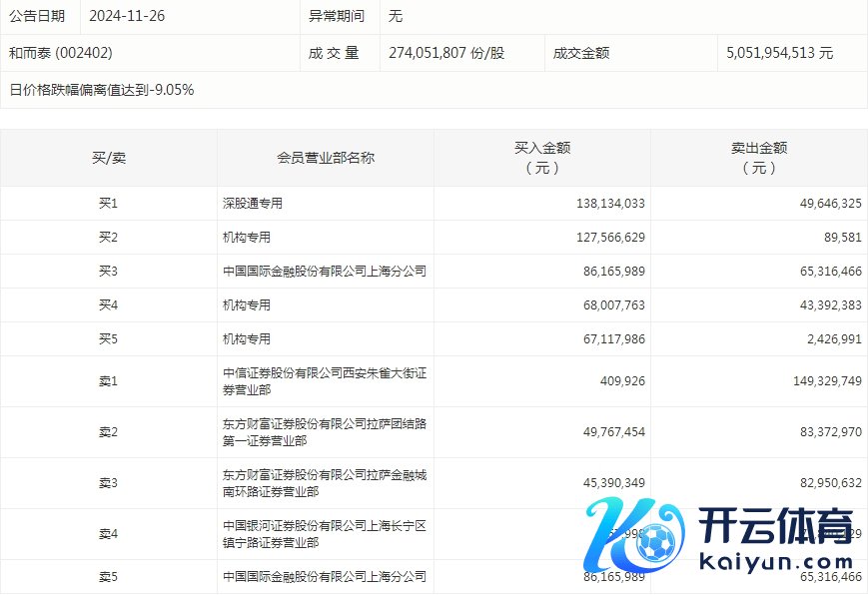Select the 卖1 sell amount 149,329,749
This screenshot has height=595, width=868.
pos(815,381)
